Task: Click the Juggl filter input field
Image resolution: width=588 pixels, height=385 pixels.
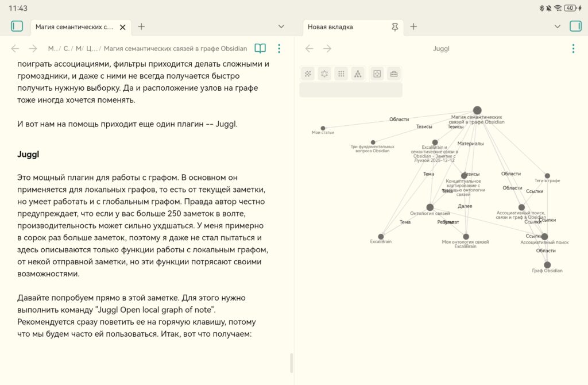Action: point(351,90)
